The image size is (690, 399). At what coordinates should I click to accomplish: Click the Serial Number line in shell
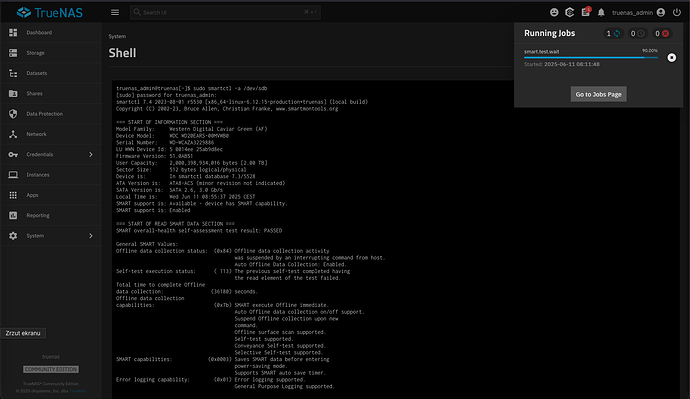click(165, 143)
